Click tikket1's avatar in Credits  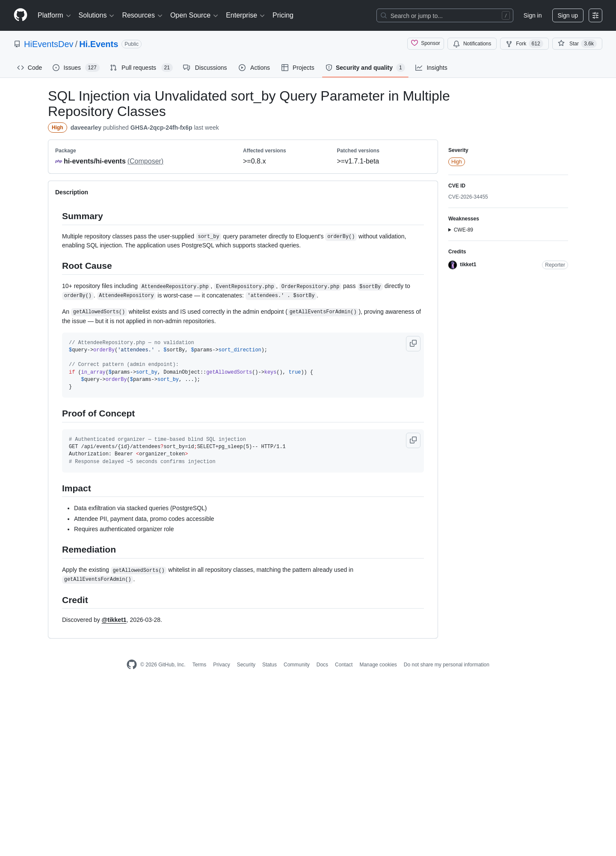pos(453,265)
